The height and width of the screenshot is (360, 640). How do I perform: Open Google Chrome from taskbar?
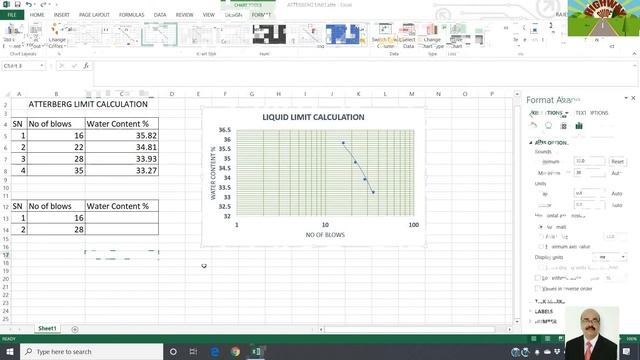pos(236,351)
